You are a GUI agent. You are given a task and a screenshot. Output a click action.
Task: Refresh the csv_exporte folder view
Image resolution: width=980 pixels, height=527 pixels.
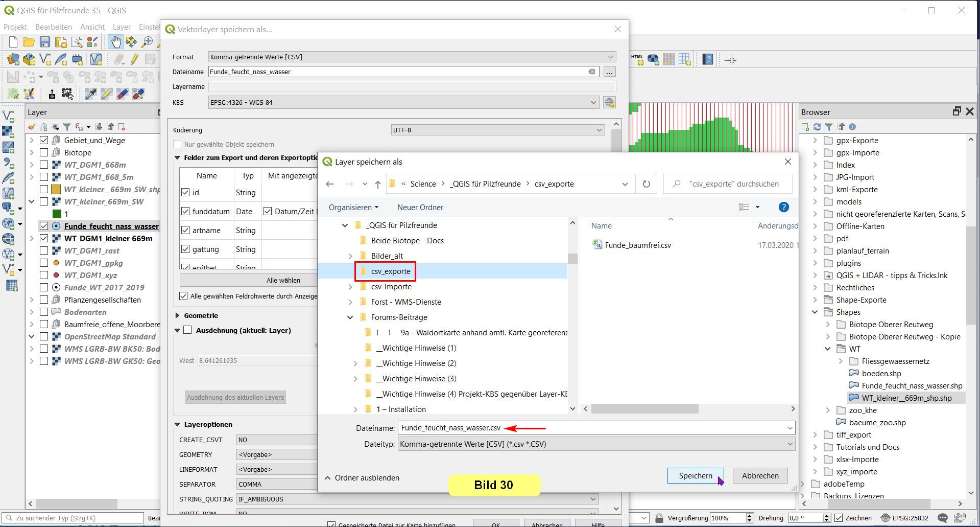pos(646,184)
